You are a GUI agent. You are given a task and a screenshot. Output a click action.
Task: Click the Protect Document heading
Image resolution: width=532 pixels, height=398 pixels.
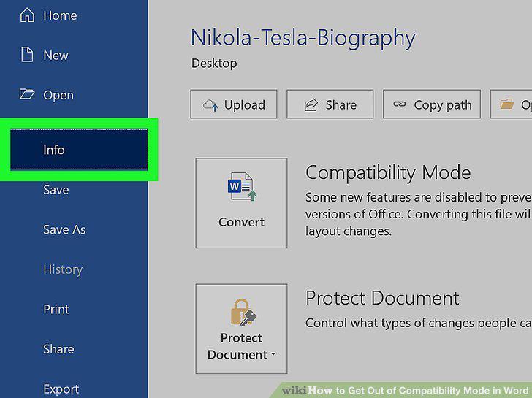tap(382, 298)
